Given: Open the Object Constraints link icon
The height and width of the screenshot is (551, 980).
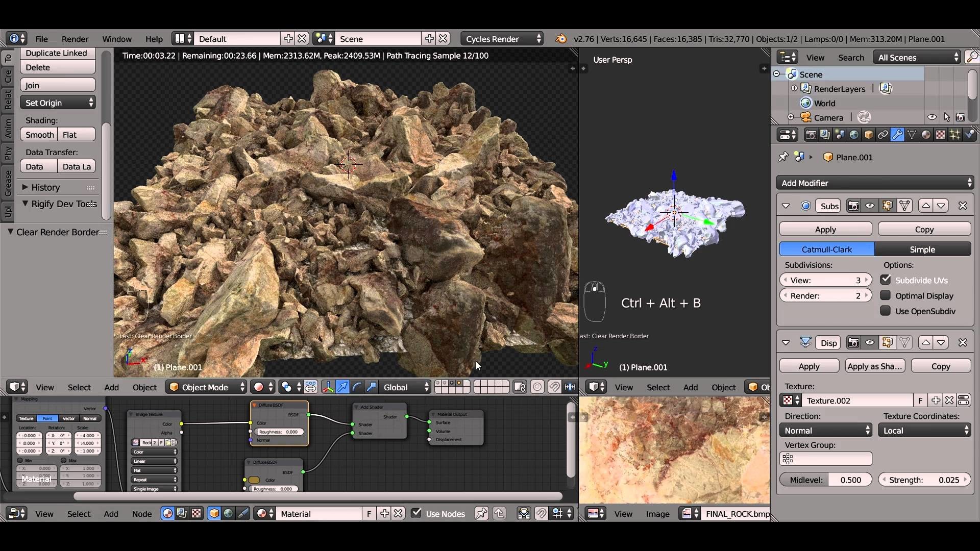Looking at the screenshot, I should point(883,135).
